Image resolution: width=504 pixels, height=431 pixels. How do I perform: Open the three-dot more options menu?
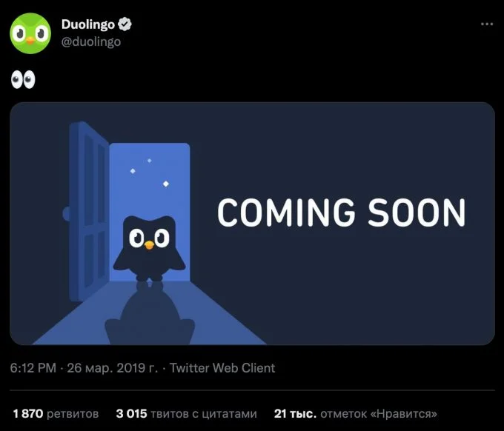coord(487,24)
